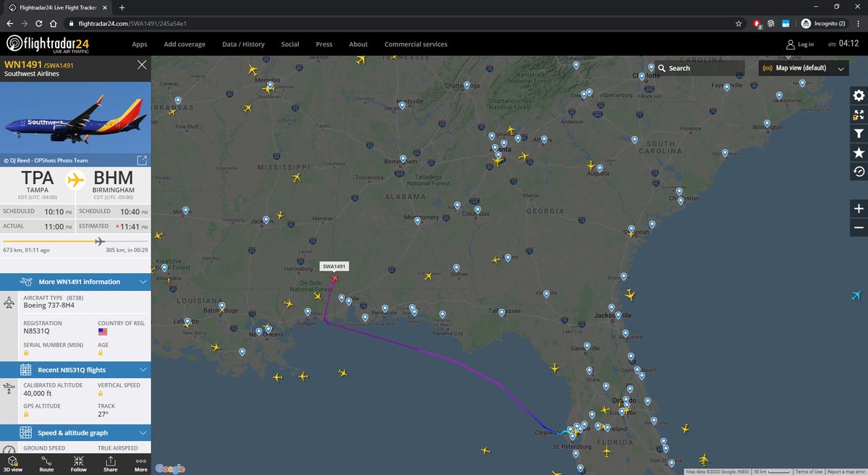Screen dimensions: 868x475
Task: Click the Boeing 737-8H4 aircraft type text
Action: (50, 307)
